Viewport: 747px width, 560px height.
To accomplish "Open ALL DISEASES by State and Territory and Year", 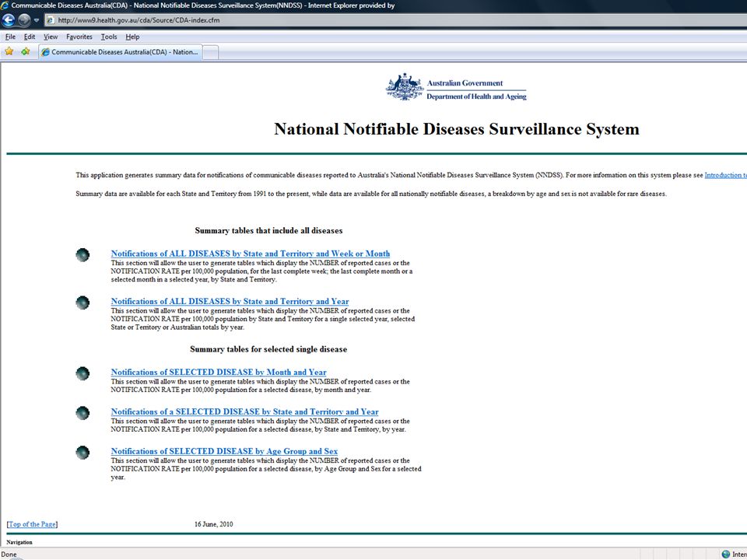I will click(230, 302).
